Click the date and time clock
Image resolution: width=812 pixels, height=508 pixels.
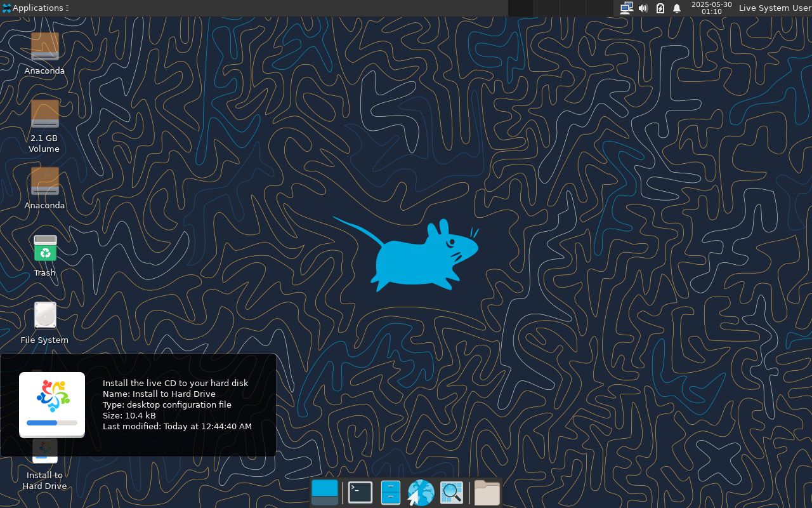point(712,8)
